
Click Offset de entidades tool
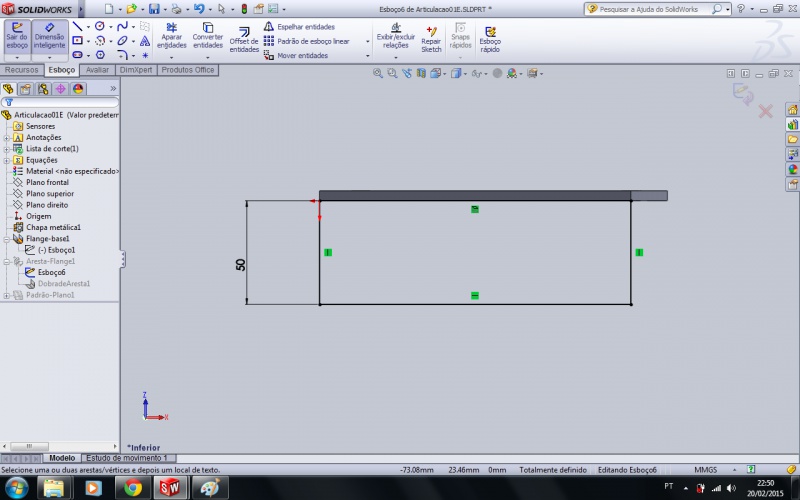pos(244,40)
